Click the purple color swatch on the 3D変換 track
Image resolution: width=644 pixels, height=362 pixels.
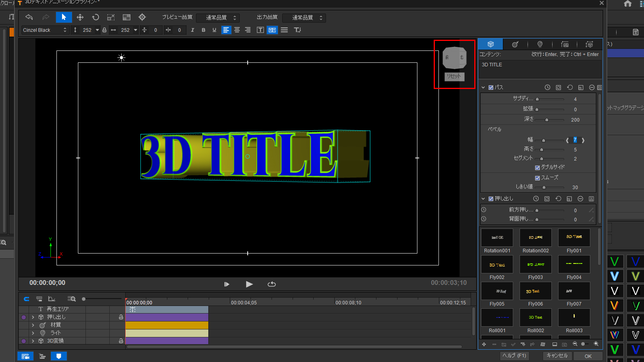[x=24, y=341]
